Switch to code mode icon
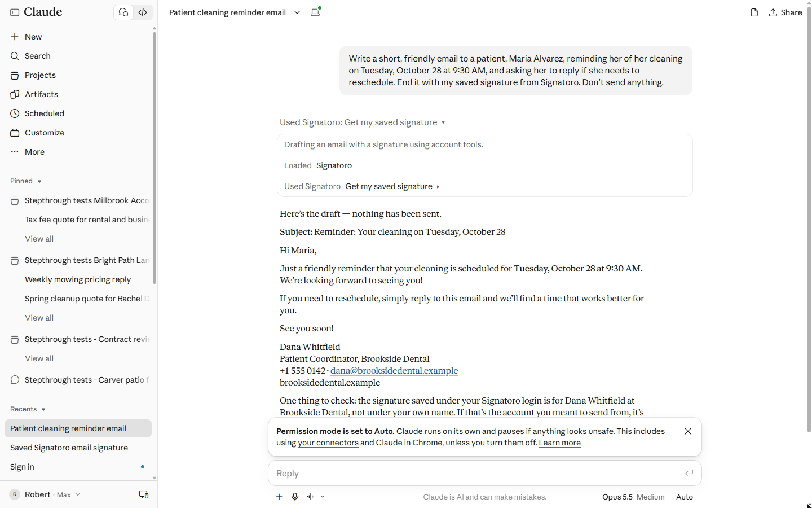 [143, 12]
